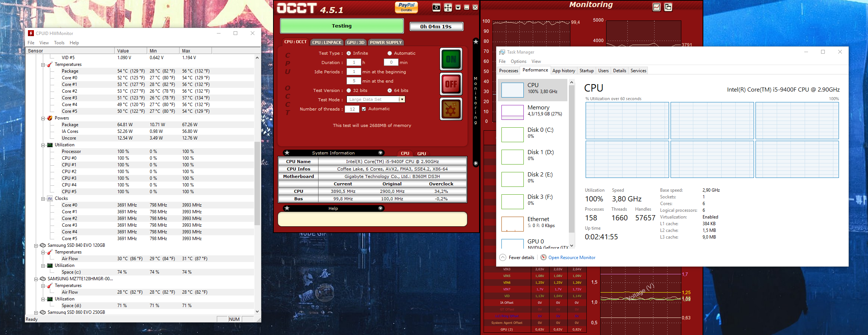868x335 pixels.
Task: Select the Automatic test type radio
Action: click(390, 53)
